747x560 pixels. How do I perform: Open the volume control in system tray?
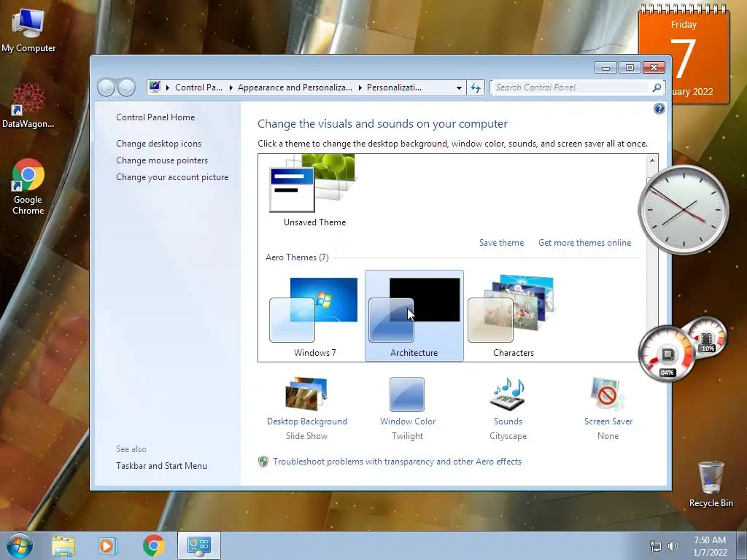point(673,546)
